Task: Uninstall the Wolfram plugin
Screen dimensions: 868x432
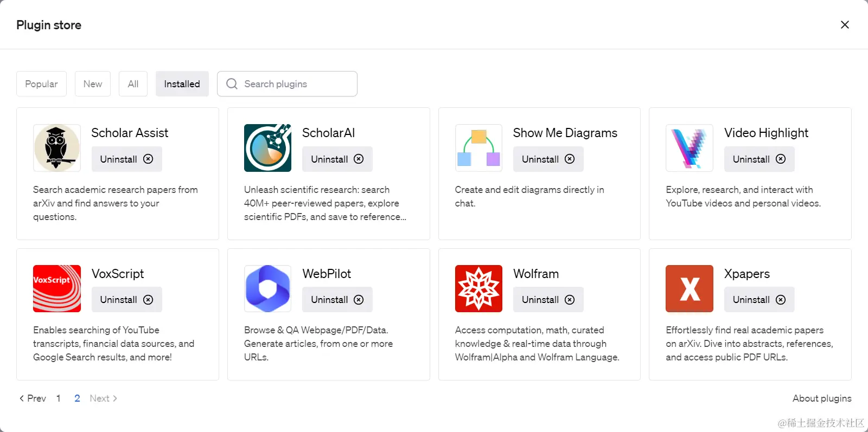Action: pos(548,299)
